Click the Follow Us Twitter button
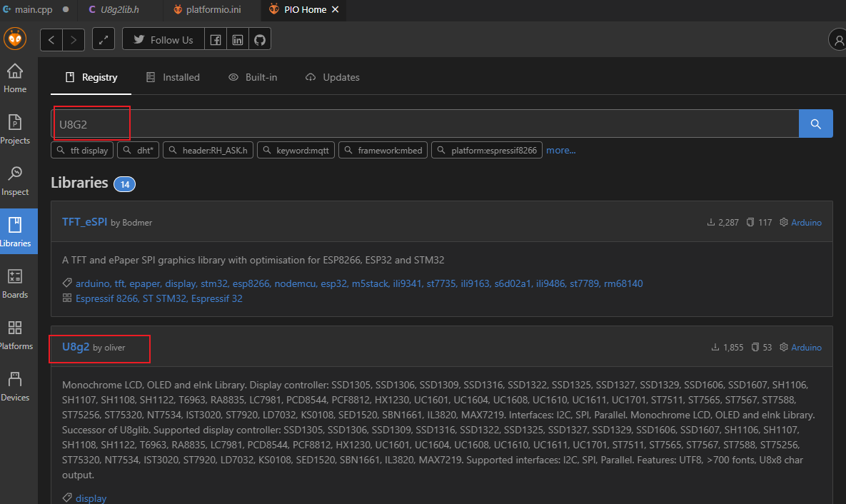 [163, 40]
